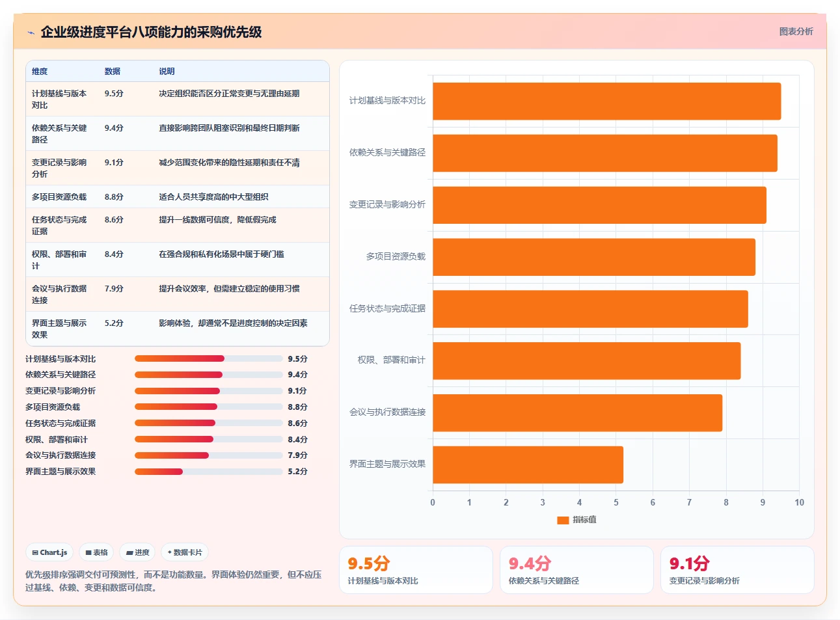Click the 界面主题与展示效果 label in the progress list
The width and height of the screenshot is (840, 620).
click(61, 472)
